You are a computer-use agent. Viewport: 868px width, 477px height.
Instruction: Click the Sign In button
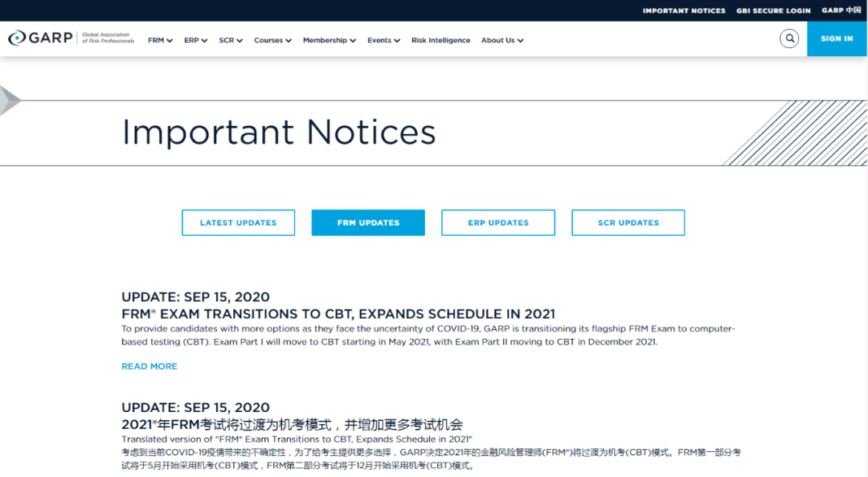coord(837,39)
